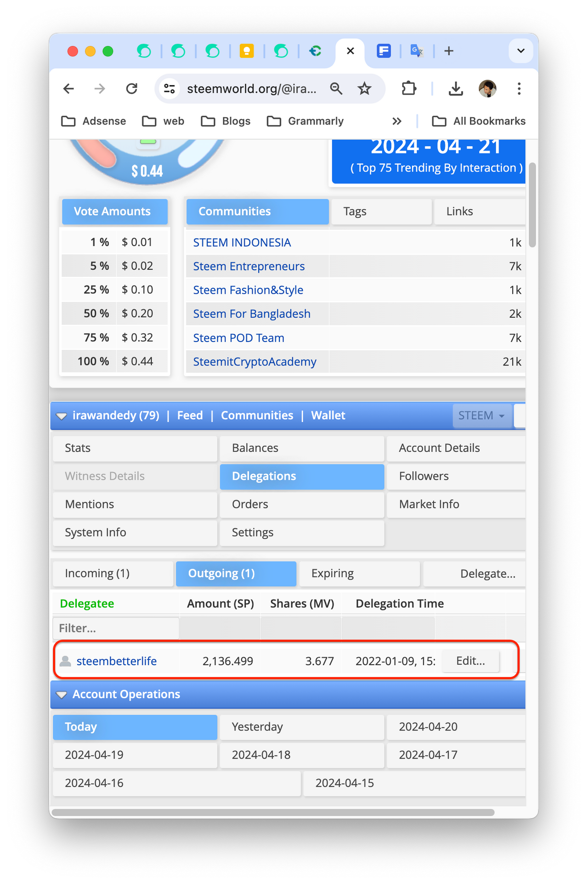The image size is (588, 884).
Task: Click the steemworld.org address bar
Action: tap(252, 89)
